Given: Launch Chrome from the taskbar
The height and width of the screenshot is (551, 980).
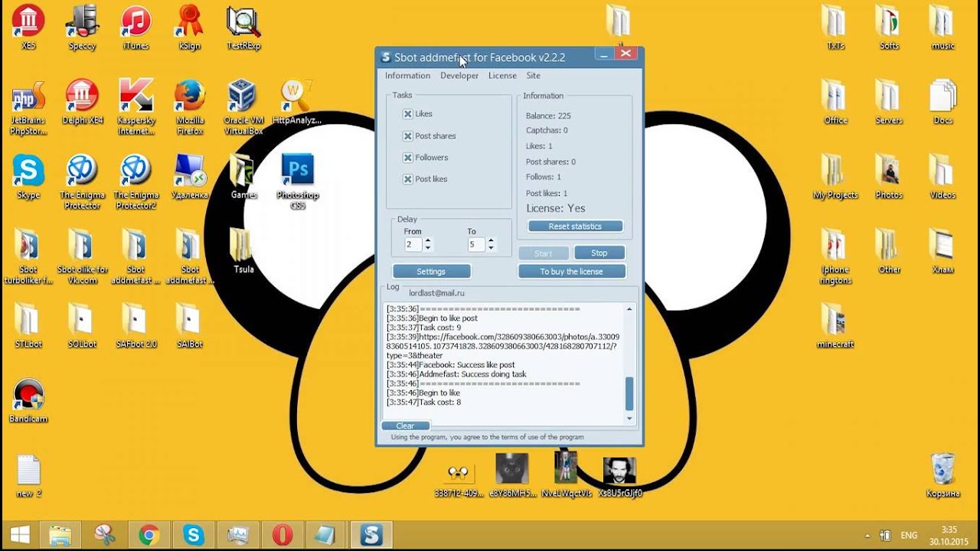Looking at the screenshot, I should coord(149,535).
